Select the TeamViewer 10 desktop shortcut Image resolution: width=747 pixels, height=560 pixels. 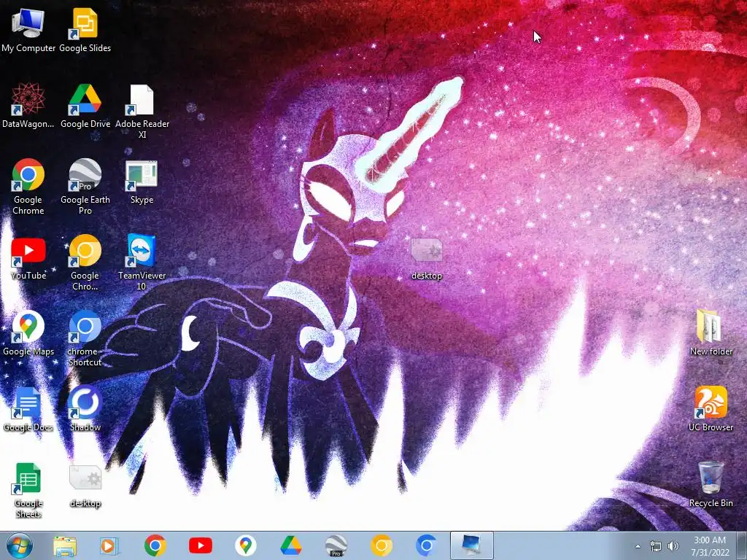pyautogui.click(x=142, y=262)
